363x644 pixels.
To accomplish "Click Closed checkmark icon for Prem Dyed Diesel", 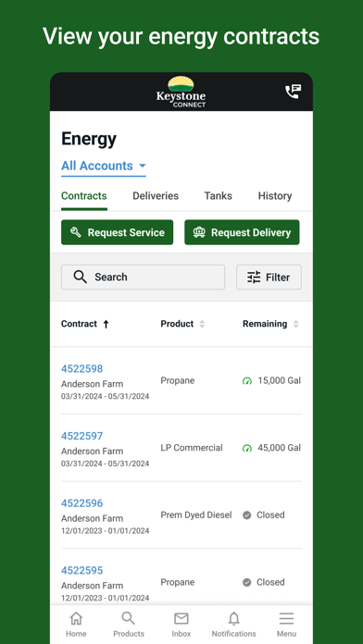I will tap(246, 515).
